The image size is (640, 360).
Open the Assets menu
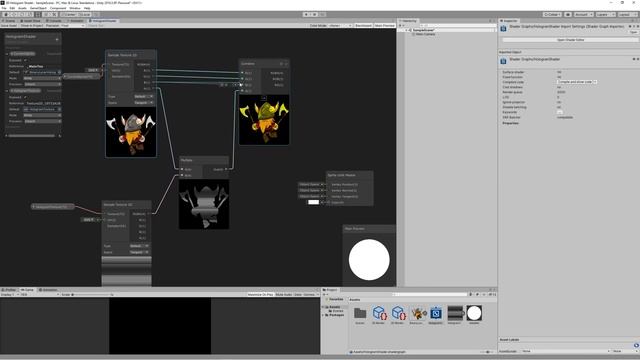[22, 8]
